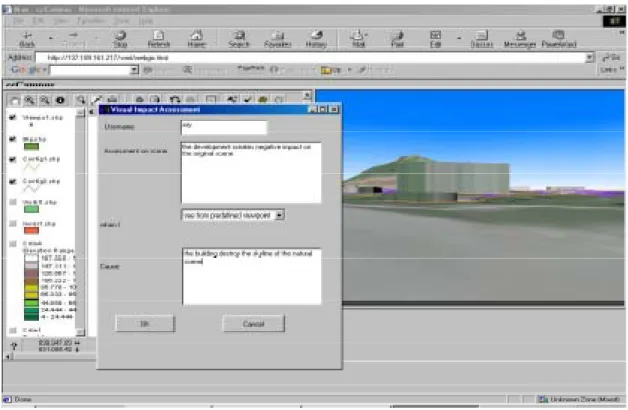Open the Google toolbar search box dropdown
628x410 pixels.
(135, 70)
